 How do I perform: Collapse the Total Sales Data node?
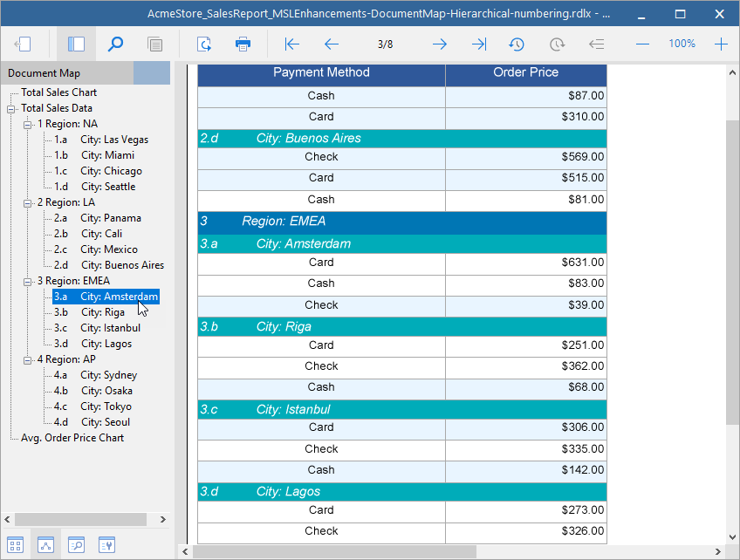click(10, 109)
